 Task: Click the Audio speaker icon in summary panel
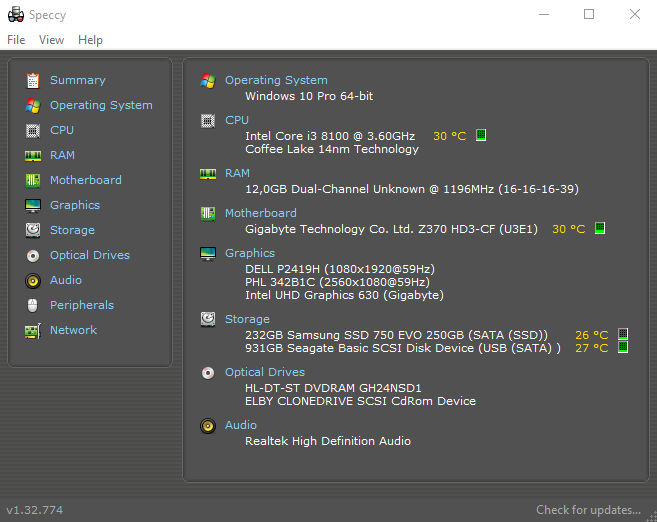pyautogui.click(x=208, y=426)
